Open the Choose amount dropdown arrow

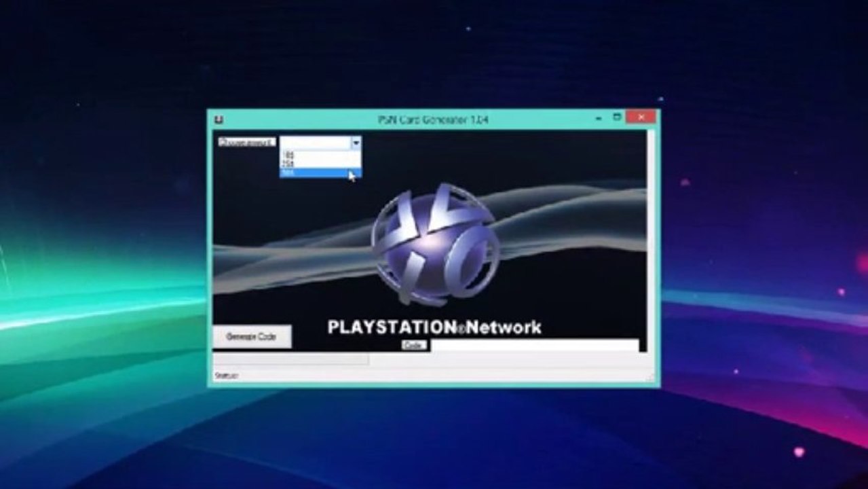point(356,143)
